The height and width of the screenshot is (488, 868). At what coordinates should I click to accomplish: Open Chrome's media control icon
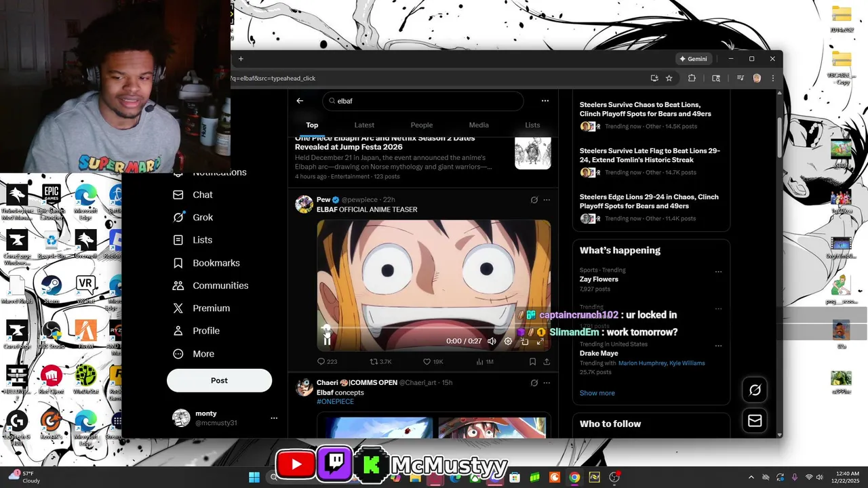point(741,78)
